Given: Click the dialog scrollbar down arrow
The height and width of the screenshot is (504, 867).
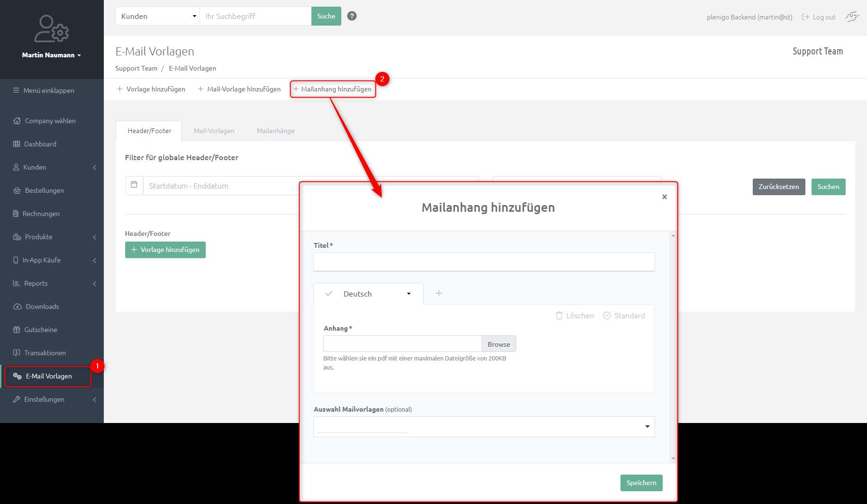Looking at the screenshot, I should (673, 459).
